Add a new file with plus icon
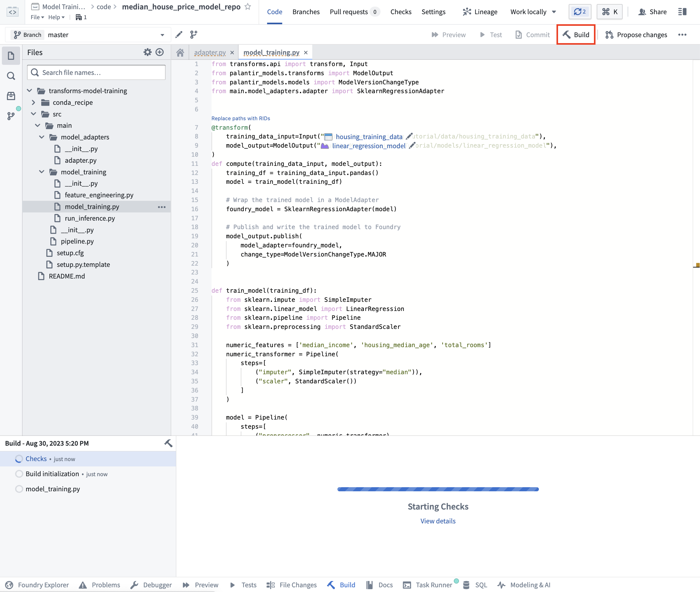 [160, 52]
